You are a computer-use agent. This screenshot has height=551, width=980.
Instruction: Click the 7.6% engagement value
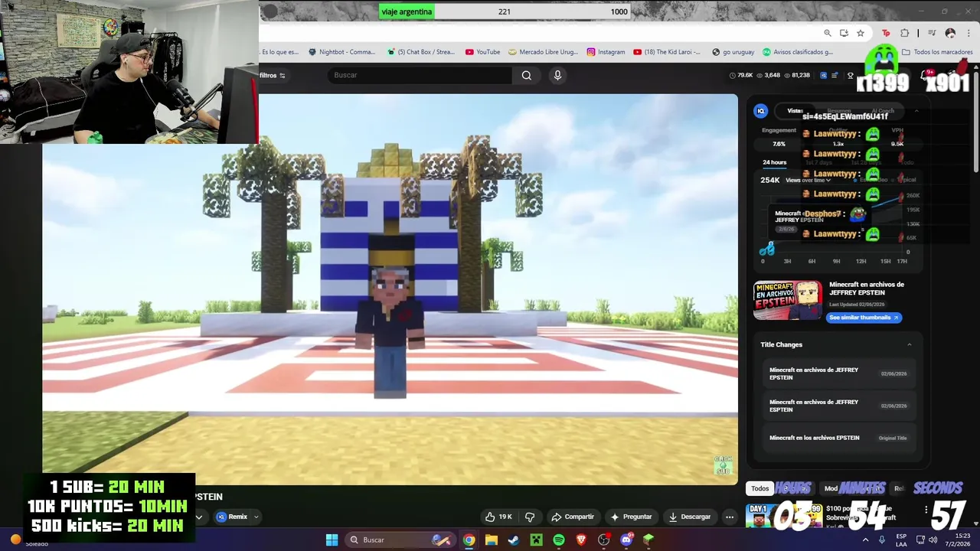779,144
